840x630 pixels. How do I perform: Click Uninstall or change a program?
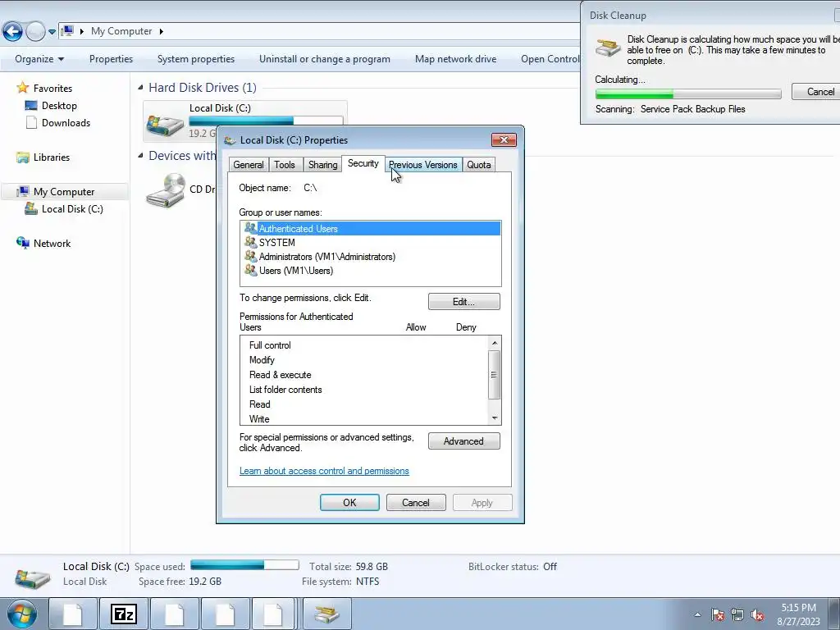[x=325, y=59]
